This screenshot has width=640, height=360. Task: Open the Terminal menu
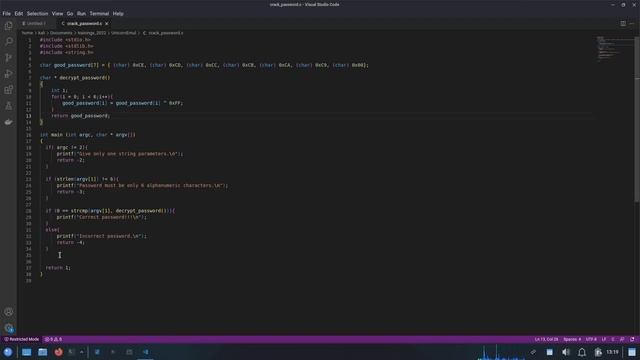point(99,13)
